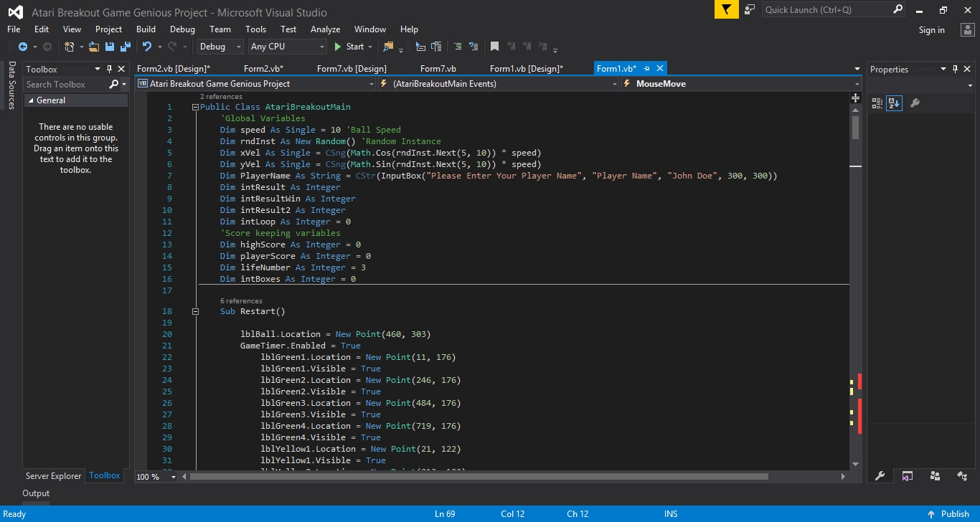This screenshot has width=980, height=522.
Task: Click into the Quick Launch search field
Action: (826, 9)
